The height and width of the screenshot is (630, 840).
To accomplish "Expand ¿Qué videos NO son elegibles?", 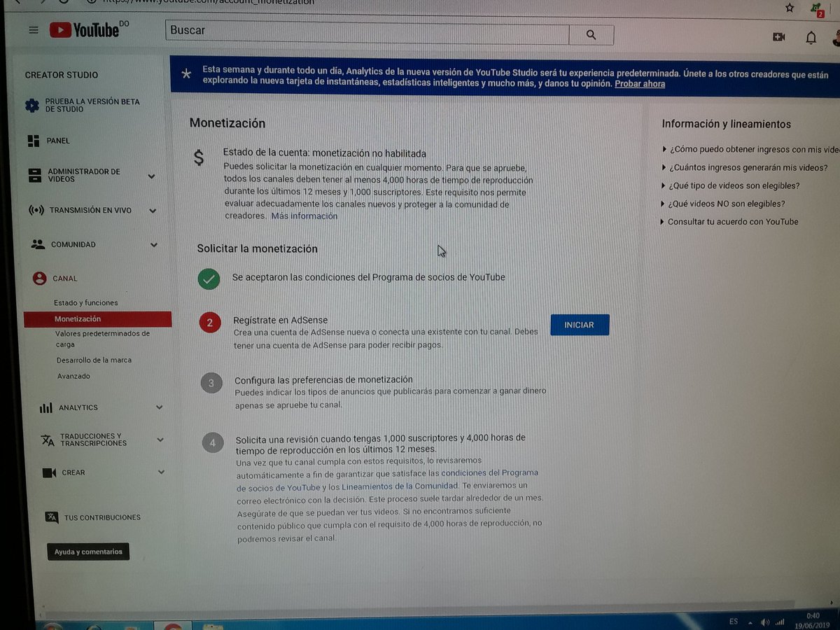I will pos(723,204).
